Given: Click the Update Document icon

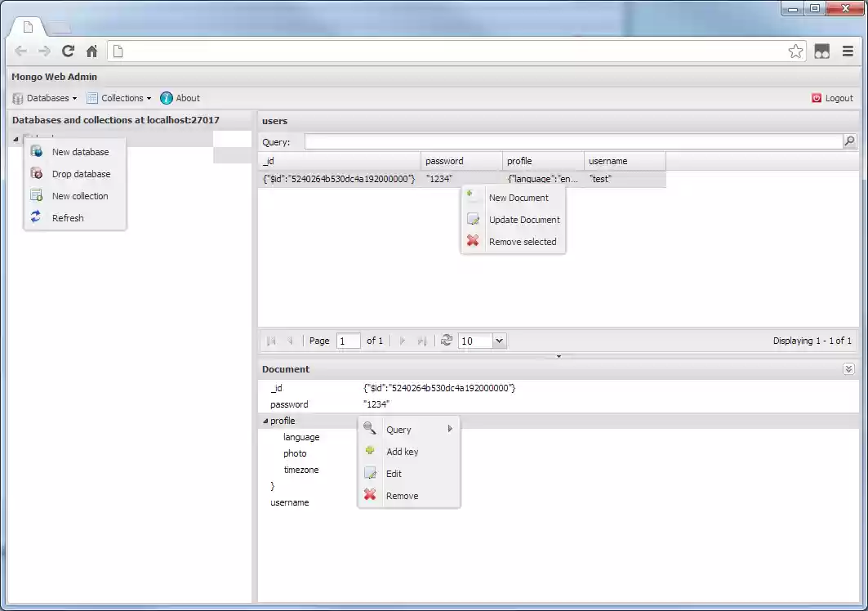Looking at the screenshot, I should tap(473, 219).
